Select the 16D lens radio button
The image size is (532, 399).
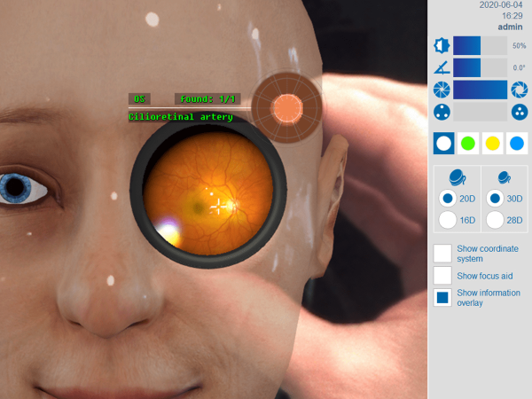pos(448,220)
